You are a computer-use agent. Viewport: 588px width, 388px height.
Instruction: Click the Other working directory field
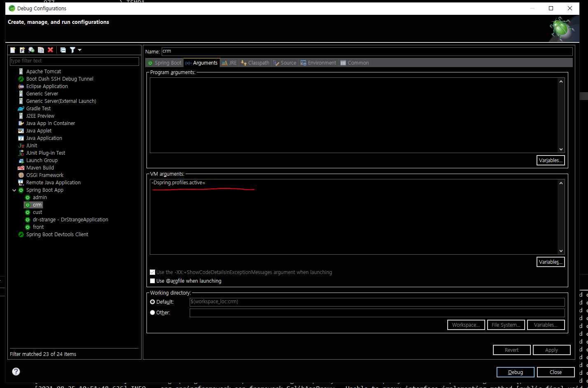tap(377, 313)
